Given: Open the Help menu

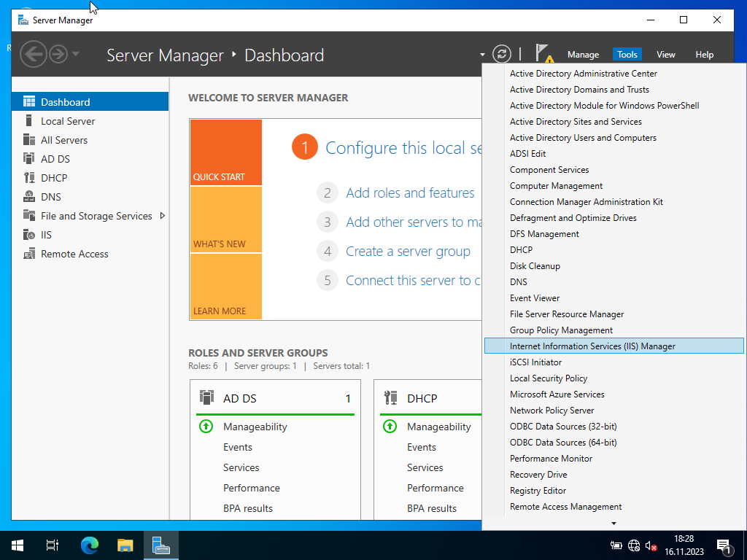Looking at the screenshot, I should (x=704, y=55).
